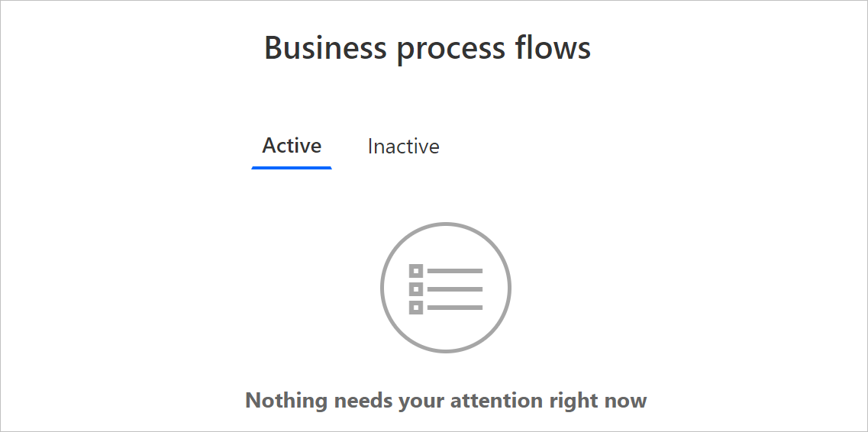Click the top checkbox square in list icon
The height and width of the screenshot is (432, 868).
tap(416, 271)
